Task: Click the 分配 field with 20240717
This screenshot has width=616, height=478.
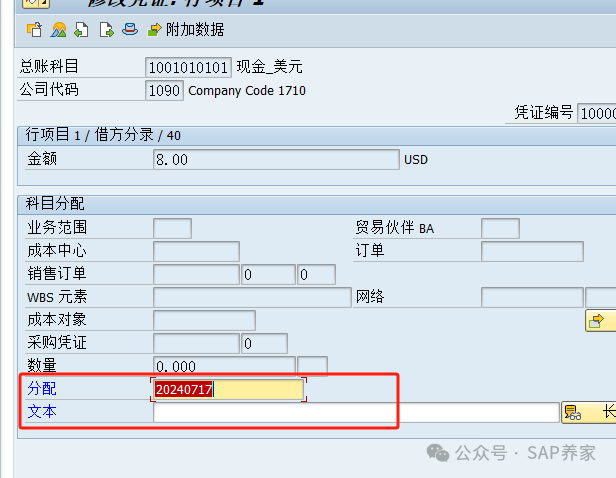Action: click(228, 389)
